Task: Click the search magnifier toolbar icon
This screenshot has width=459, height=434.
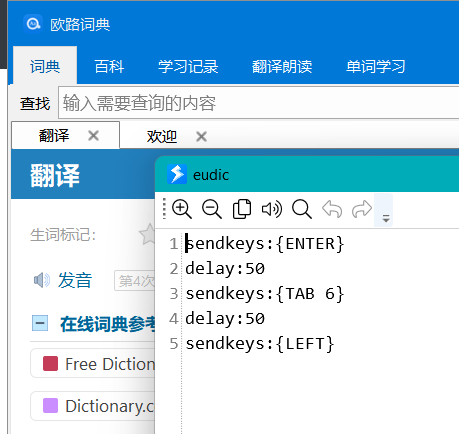Action: tap(302, 209)
